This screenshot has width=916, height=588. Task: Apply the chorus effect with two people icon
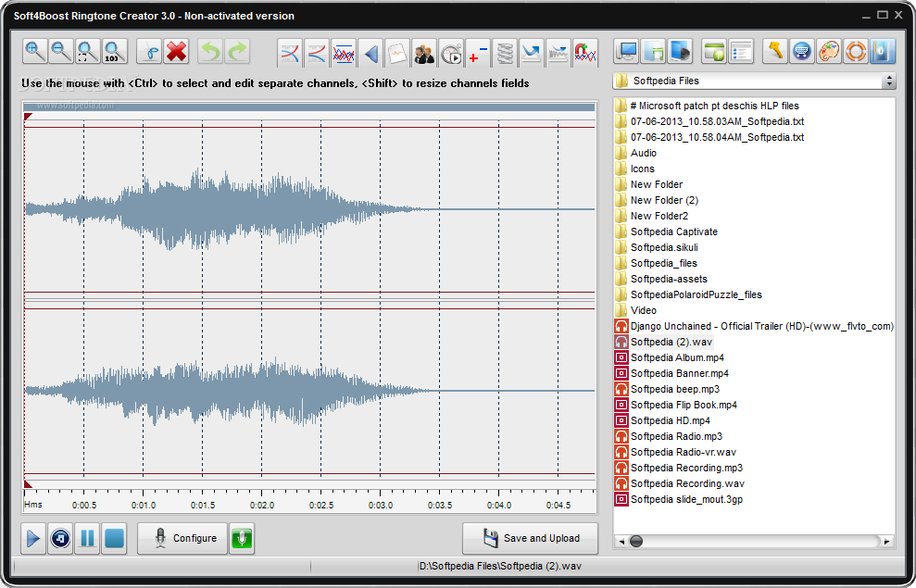point(424,53)
